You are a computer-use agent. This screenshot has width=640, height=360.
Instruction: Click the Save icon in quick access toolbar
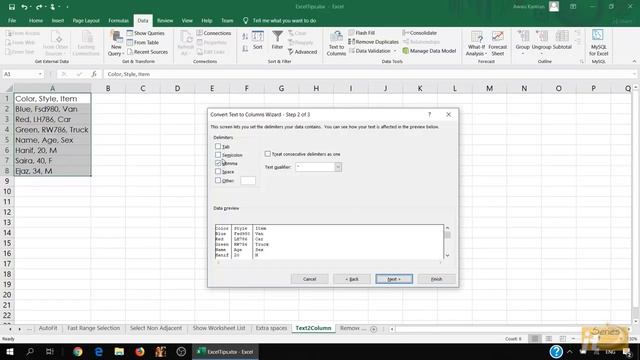point(12,7)
